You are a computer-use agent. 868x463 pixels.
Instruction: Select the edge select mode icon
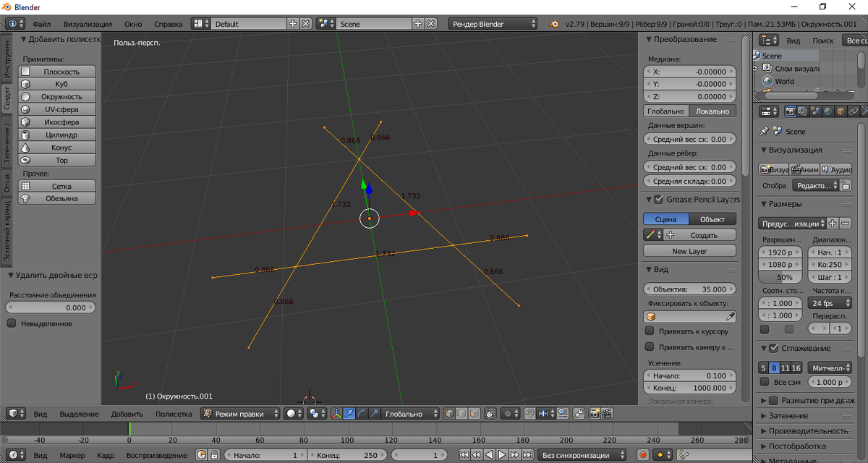461,414
